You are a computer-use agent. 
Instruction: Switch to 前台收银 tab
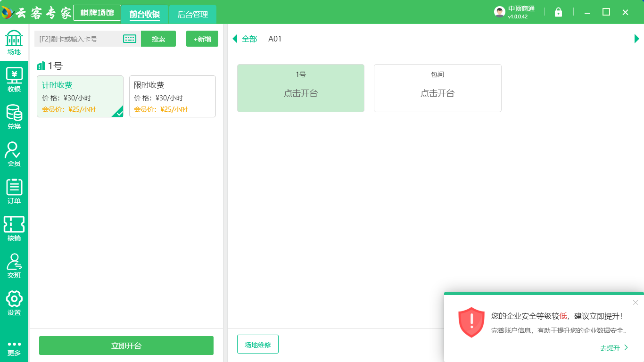point(145,15)
